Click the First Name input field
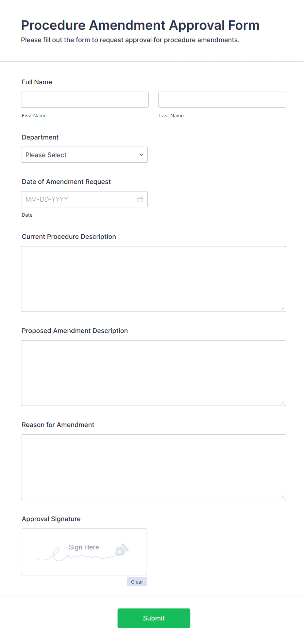This screenshot has width=304, height=644. 85,100
